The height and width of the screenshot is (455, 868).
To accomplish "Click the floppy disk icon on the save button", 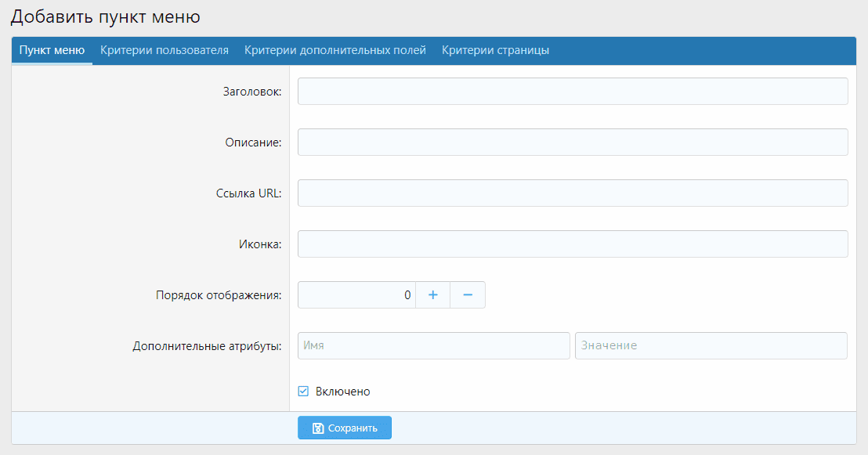I will point(318,428).
